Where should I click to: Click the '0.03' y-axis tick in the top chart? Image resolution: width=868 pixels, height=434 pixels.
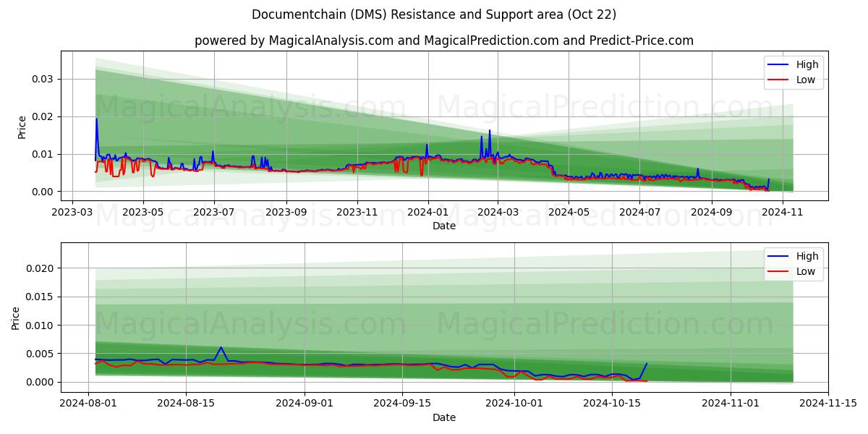tap(43, 79)
